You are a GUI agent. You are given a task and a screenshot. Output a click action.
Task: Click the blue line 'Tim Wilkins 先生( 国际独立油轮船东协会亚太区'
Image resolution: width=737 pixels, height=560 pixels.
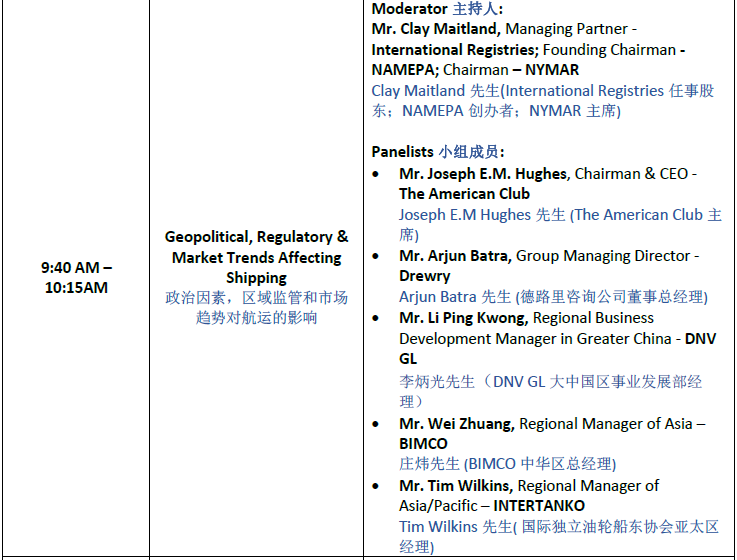click(559, 527)
